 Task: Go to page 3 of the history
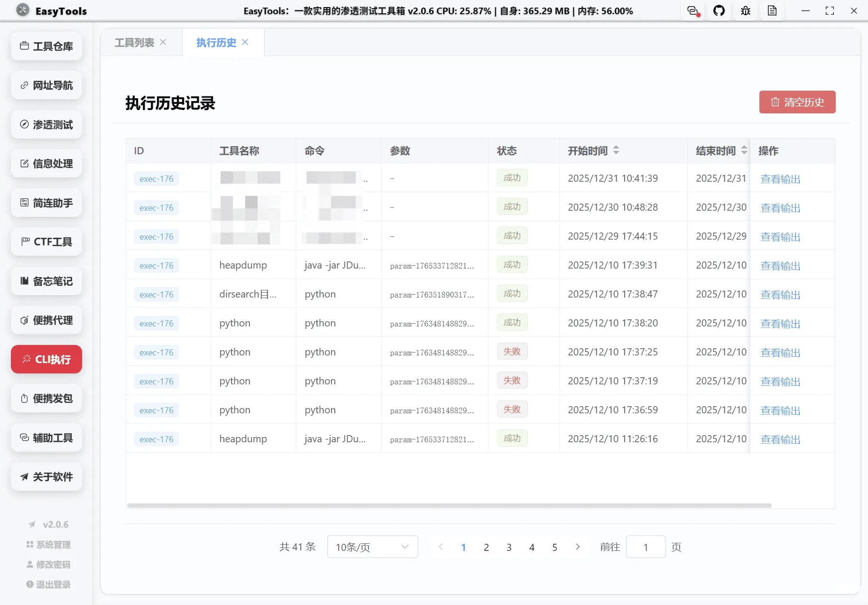pyautogui.click(x=509, y=547)
